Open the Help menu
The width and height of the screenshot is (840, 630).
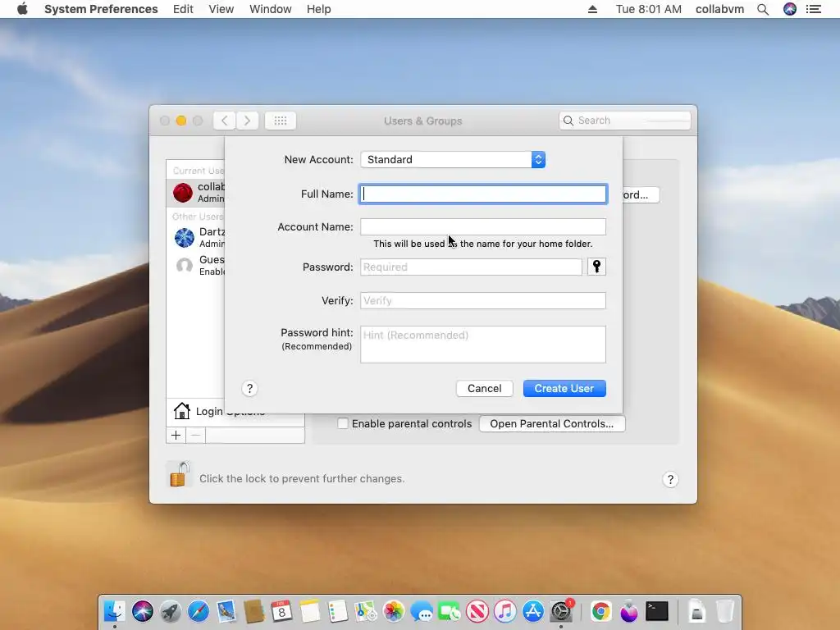pos(319,9)
